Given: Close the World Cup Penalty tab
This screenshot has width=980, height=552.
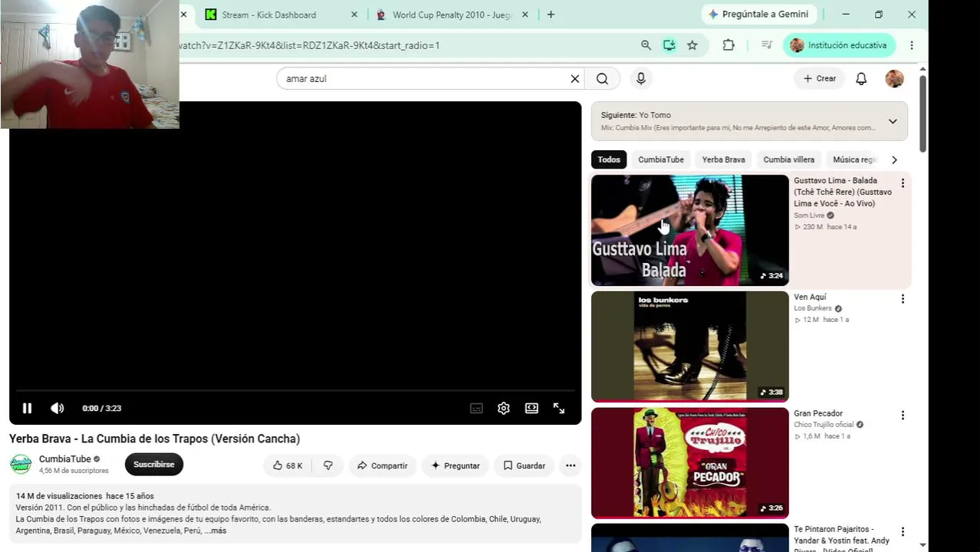Looking at the screenshot, I should click(x=525, y=15).
